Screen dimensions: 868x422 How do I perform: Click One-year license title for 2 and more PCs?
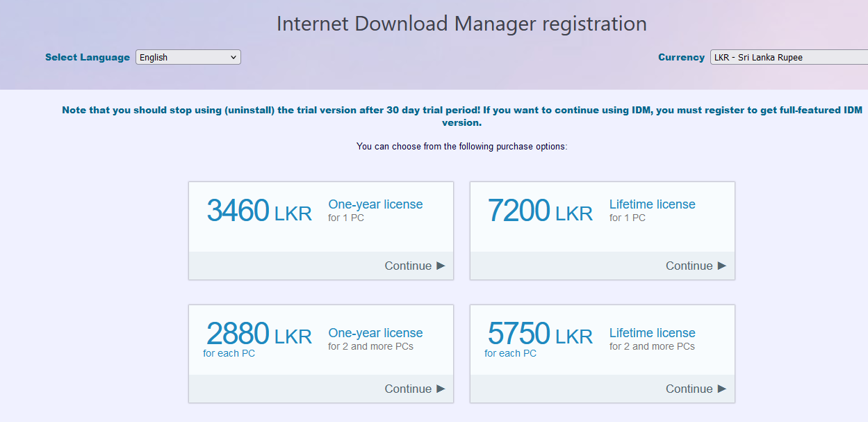[x=375, y=333]
